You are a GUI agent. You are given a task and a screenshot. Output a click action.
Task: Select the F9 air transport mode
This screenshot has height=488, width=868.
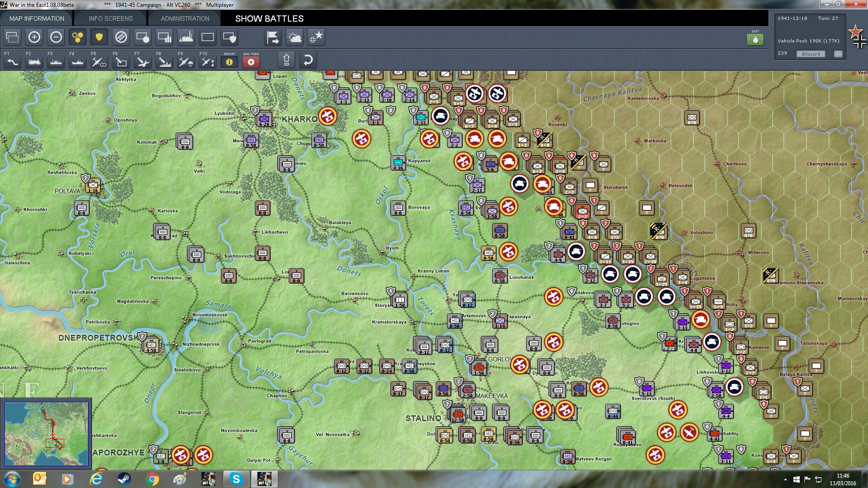click(186, 62)
